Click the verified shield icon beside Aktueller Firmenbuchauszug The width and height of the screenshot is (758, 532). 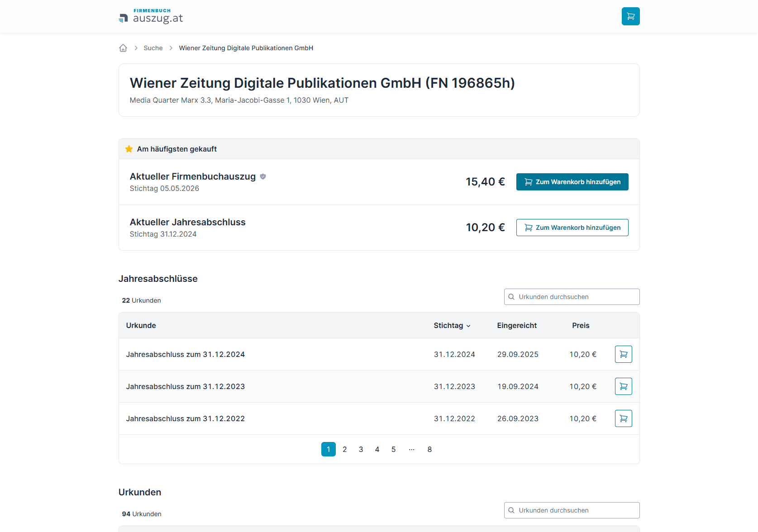[x=263, y=176]
